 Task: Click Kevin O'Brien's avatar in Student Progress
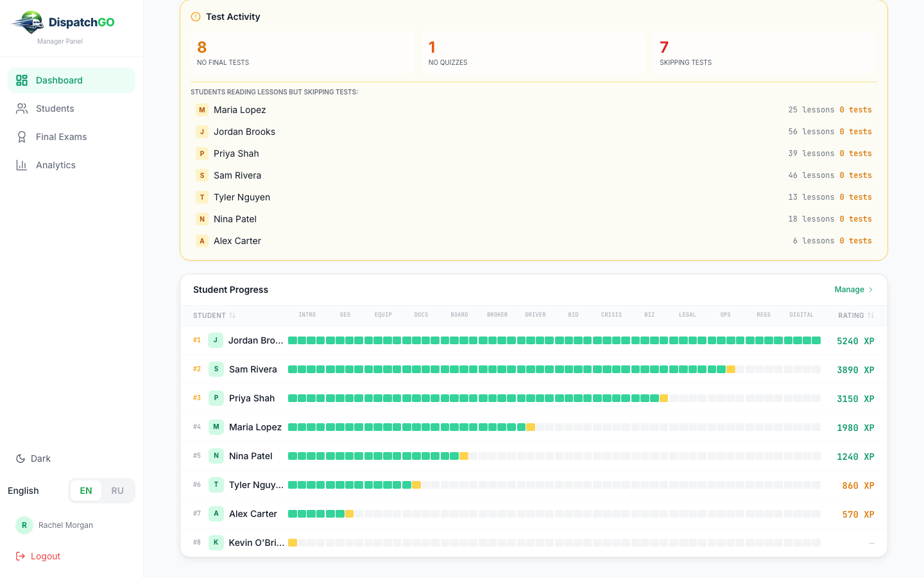click(x=216, y=543)
